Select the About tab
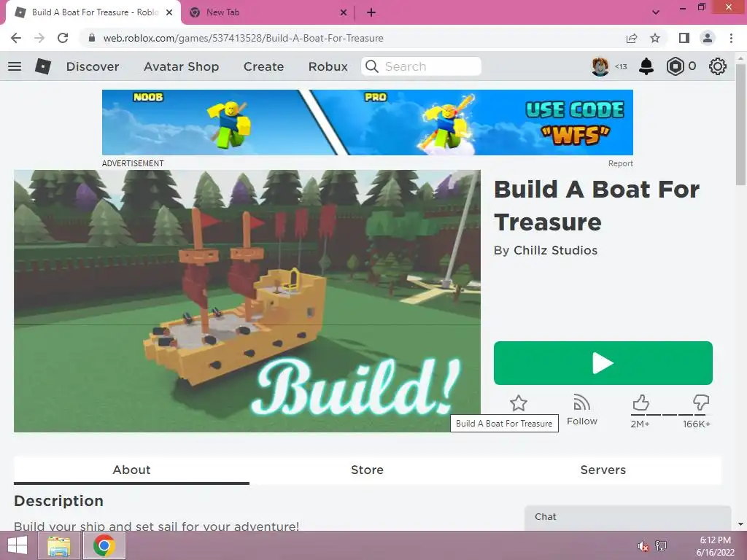The image size is (747, 560). click(x=131, y=470)
